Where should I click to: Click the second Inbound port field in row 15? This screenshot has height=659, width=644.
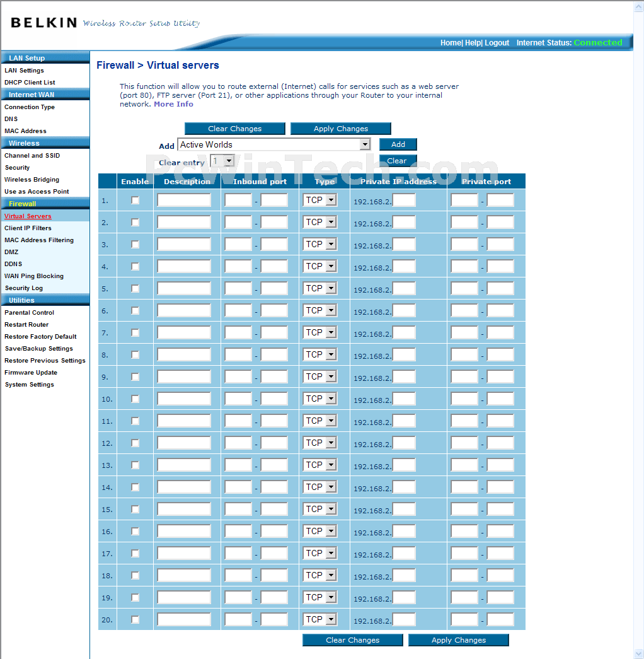(x=274, y=509)
